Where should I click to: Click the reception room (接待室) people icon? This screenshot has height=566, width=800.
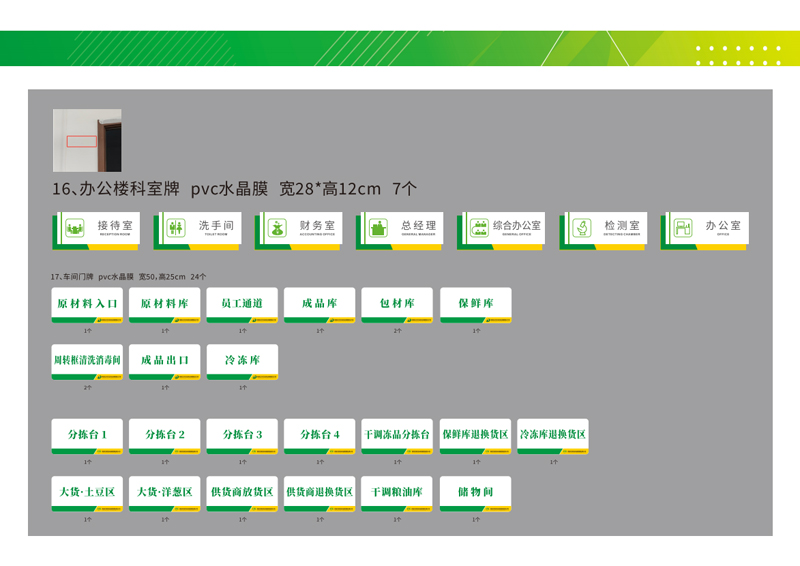pos(75,228)
